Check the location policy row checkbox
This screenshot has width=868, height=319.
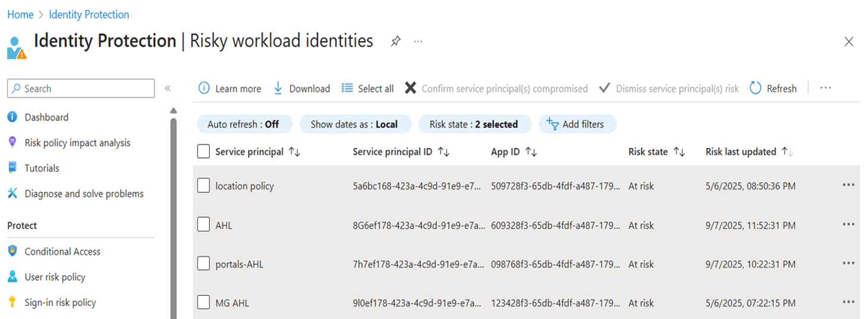pos(203,185)
